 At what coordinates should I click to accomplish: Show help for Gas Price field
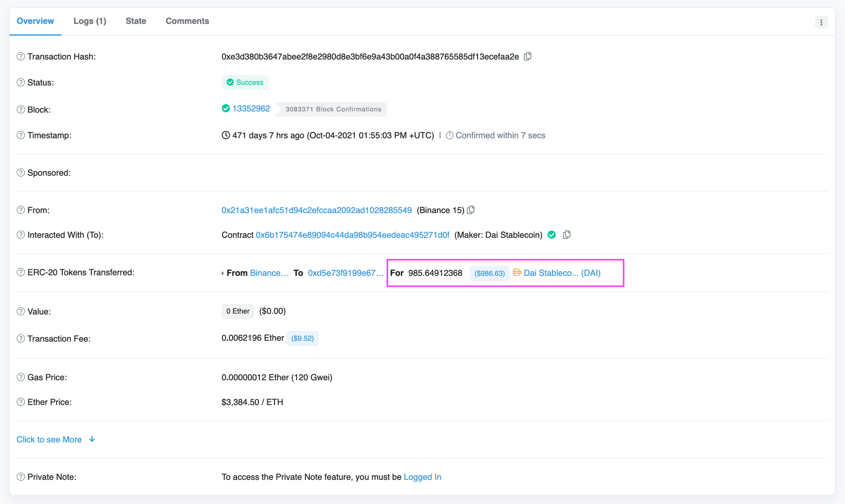click(x=21, y=377)
